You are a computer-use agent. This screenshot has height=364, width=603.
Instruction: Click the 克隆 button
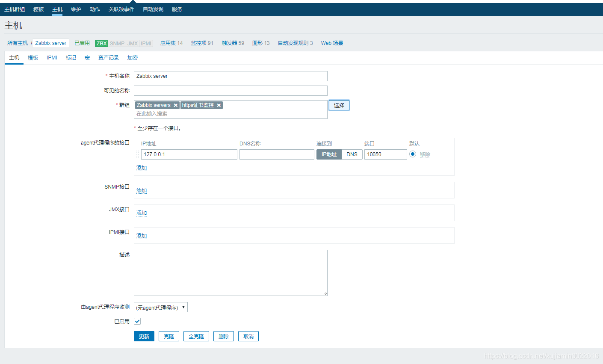pos(169,336)
